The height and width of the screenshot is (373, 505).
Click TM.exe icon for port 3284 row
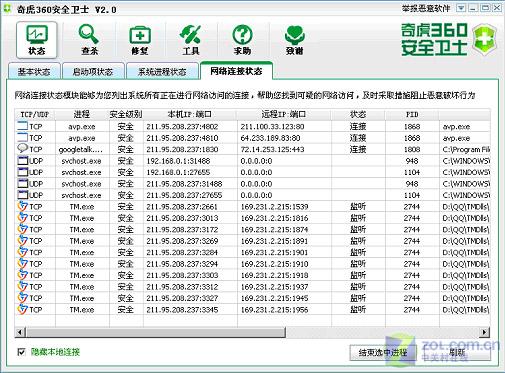point(22,252)
